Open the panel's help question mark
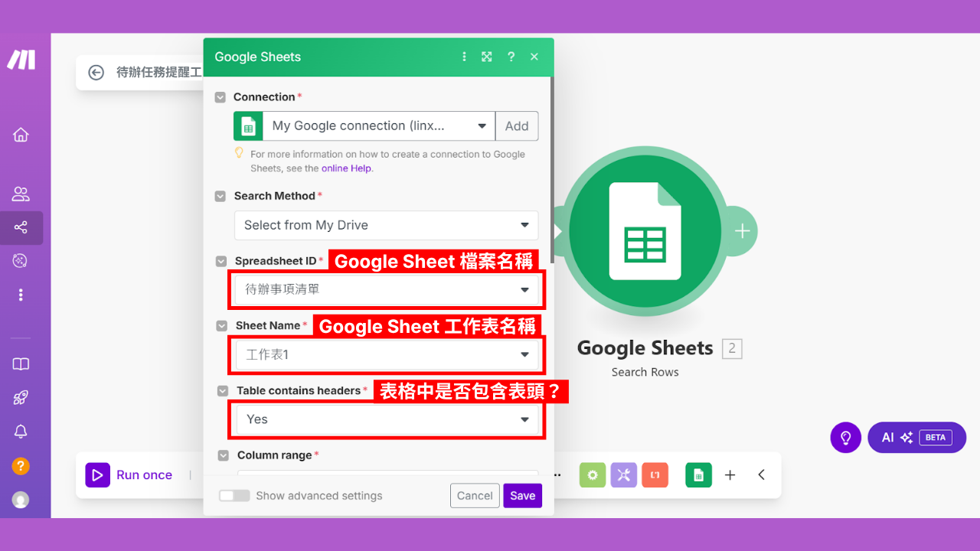The height and width of the screenshot is (551, 980). coord(511,57)
